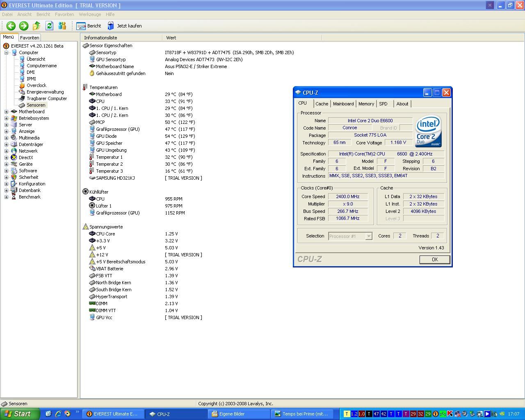This screenshot has height=420, width=525.
Task: Open Eigene Bilder from the taskbar
Action: click(232, 414)
